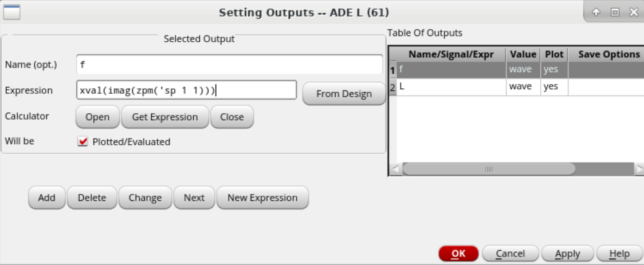Image resolution: width=644 pixels, height=265 pixels.
Task: Open the window menu icon in title bar
Action: click(12, 11)
